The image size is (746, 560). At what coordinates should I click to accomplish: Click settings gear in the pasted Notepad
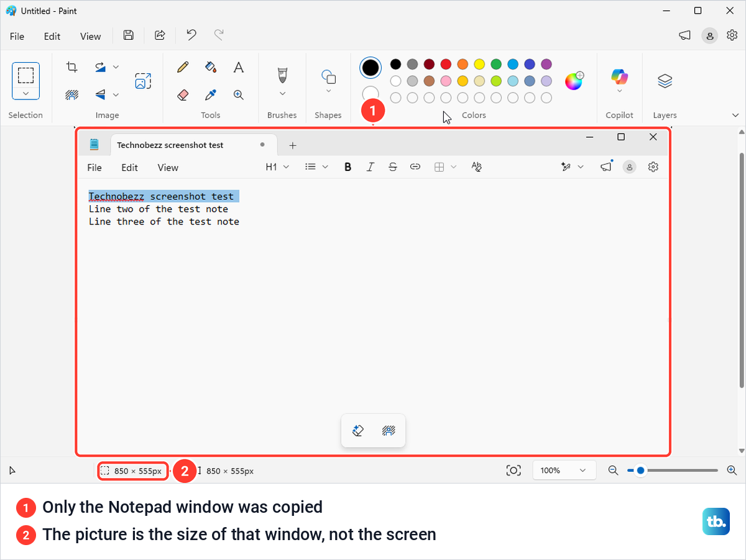pos(653,167)
